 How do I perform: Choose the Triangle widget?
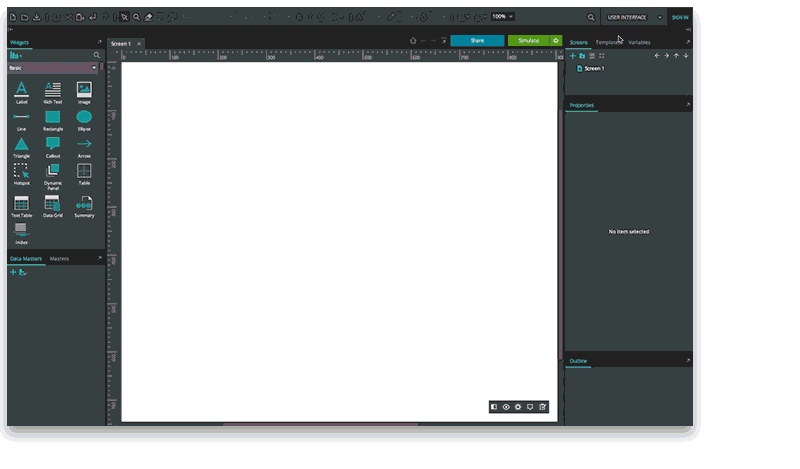pos(21,147)
